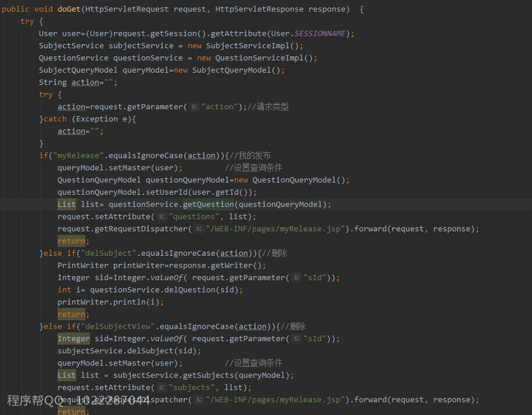
Task: Click highlighted getQuestion method call
Action: [209, 205]
